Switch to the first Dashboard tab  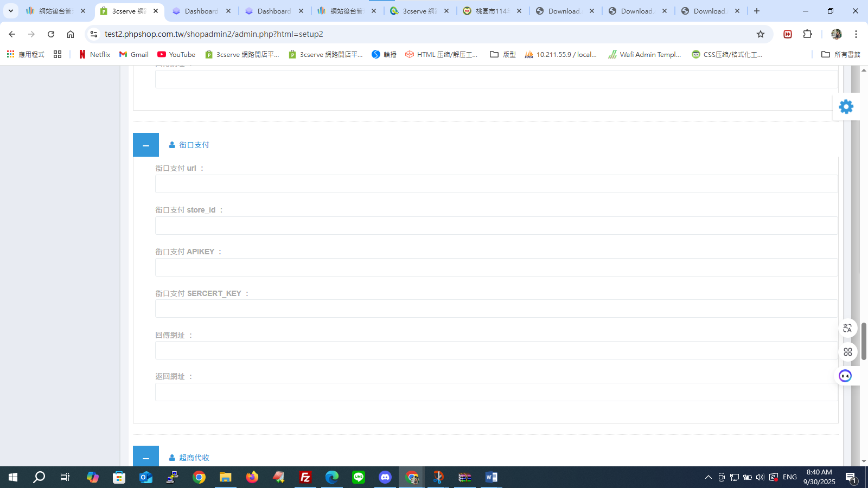(201, 11)
